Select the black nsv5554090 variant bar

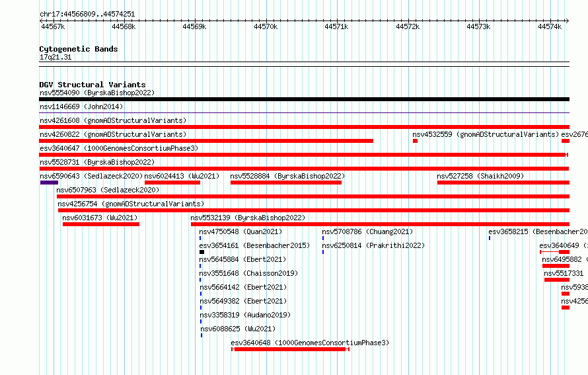[x=304, y=99]
